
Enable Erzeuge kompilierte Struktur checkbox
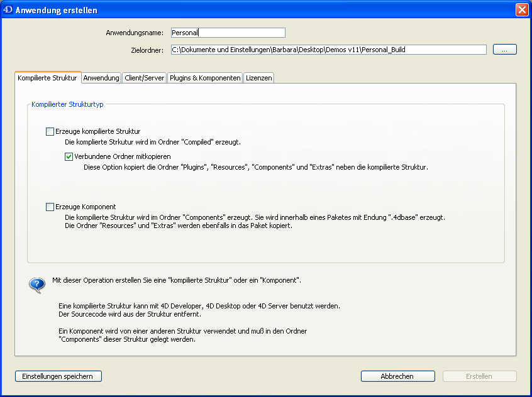coord(50,132)
